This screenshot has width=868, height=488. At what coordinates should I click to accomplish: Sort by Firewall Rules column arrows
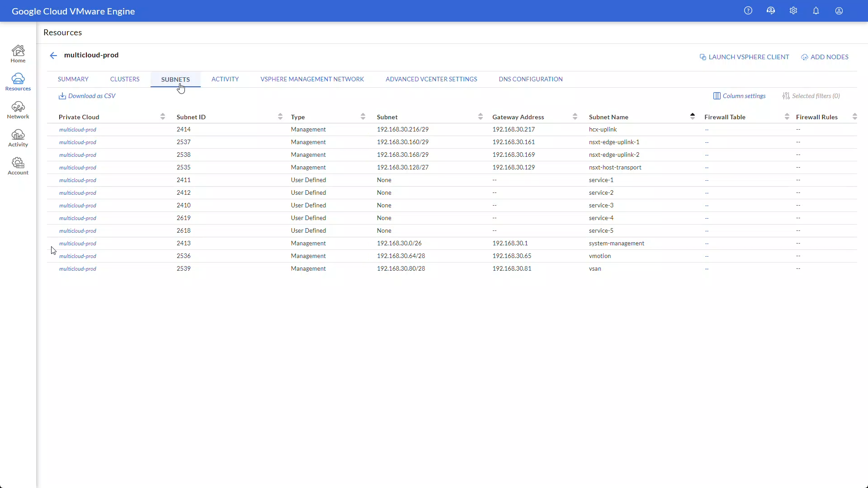[x=855, y=117]
